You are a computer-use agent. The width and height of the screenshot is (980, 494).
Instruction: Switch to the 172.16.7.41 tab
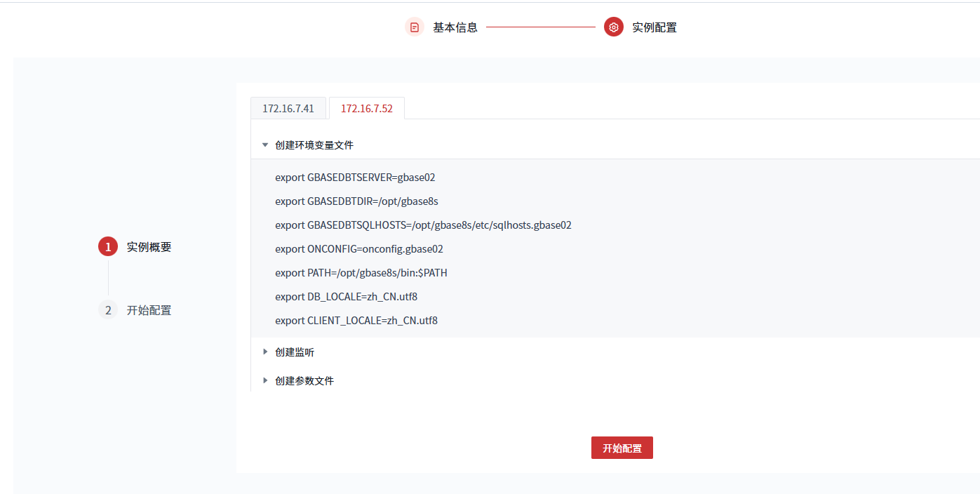[288, 109]
